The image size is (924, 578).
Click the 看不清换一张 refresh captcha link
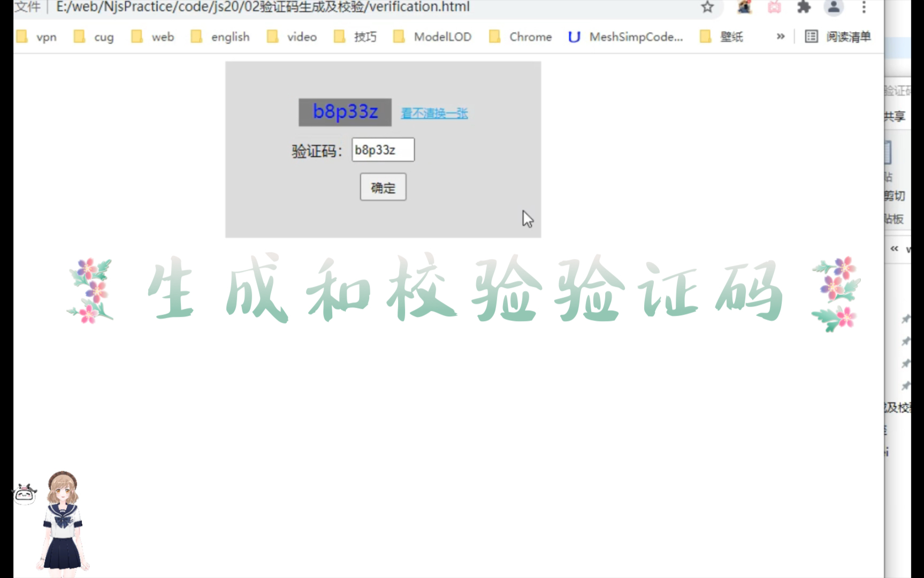tap(434, 113)
